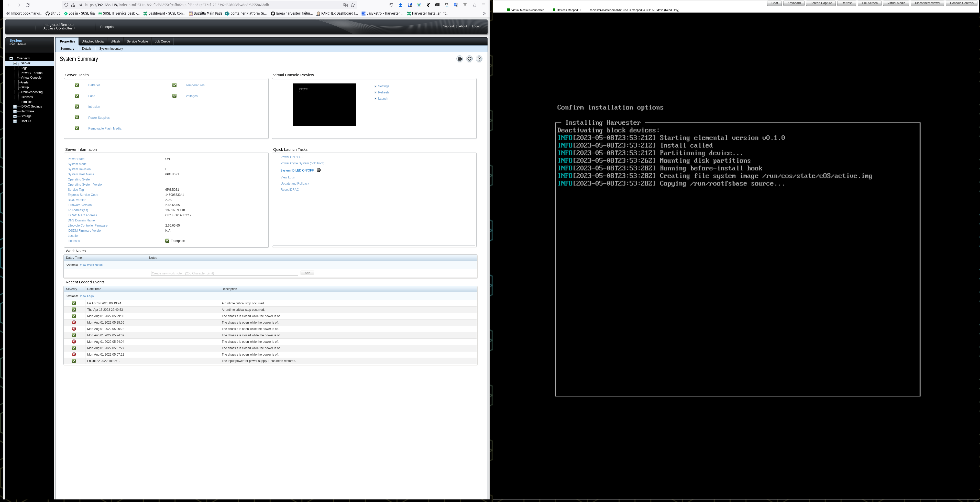The height and width of the screenshot is (502, 980).
Task: Click the Enterprise license checkbox
Action: coord(167,241)
